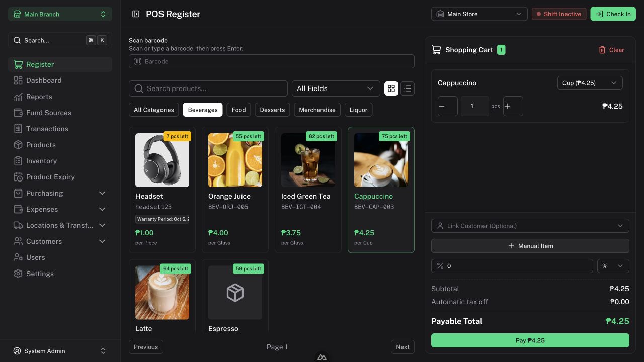Click the Register cart icon in sidebar
644x362 pixels.
18,64
